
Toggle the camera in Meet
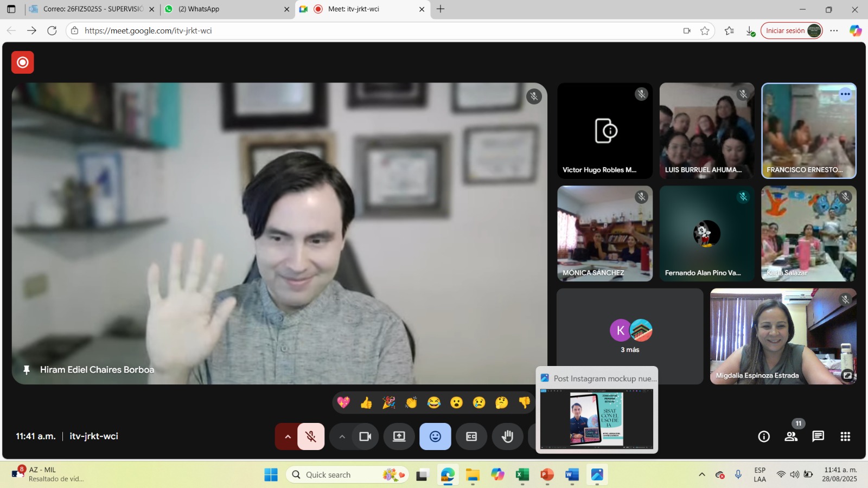tap(365, 436)
